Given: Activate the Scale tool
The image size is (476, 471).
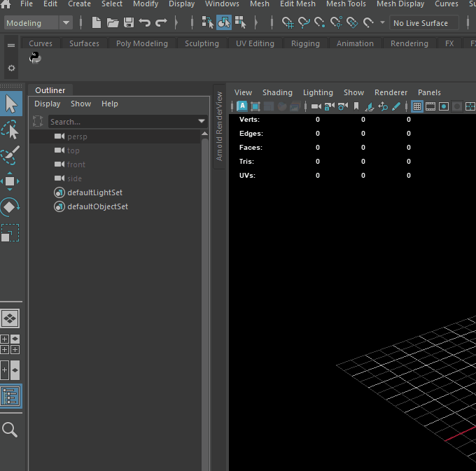Looking at the screenshot, I should pyautogui.click(x=10, y=233).
